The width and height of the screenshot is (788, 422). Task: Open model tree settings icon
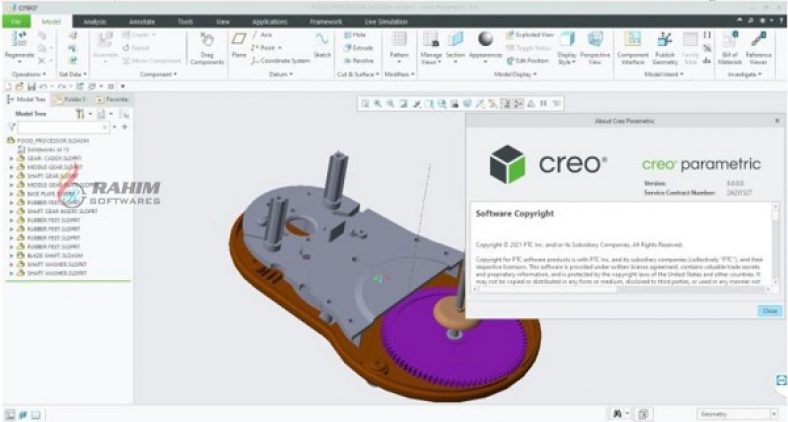(80, 114)
